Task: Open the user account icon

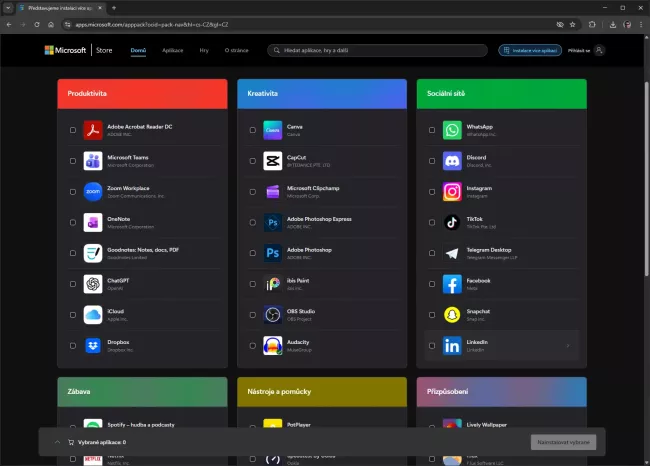Action: [x=599, y=50]
